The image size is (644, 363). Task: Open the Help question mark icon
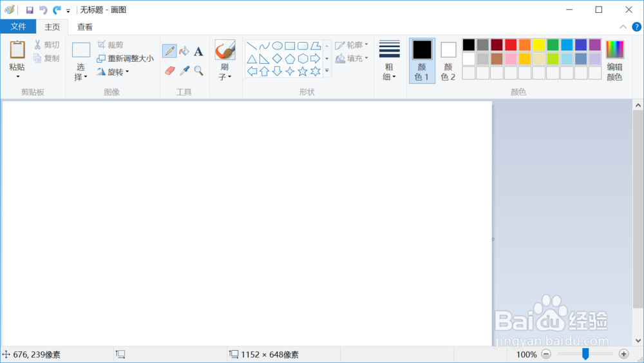tap(636, 26)
